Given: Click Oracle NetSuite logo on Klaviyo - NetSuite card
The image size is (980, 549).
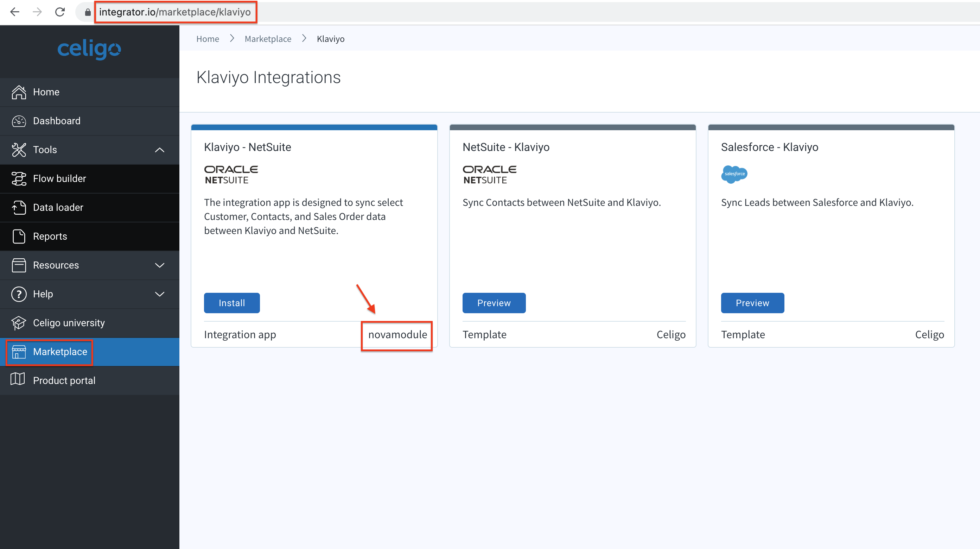Looking at the screenshot, I should coord(231,175).
